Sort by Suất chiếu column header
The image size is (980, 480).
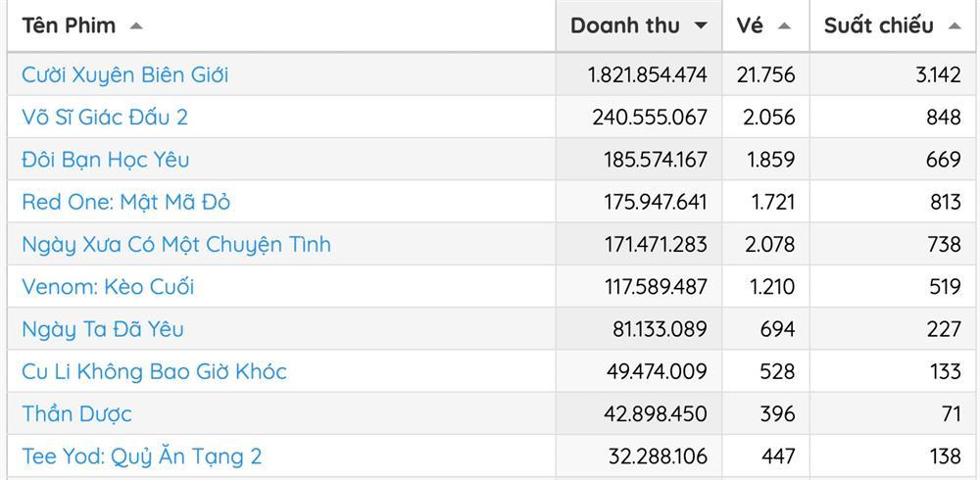point(878,26)
